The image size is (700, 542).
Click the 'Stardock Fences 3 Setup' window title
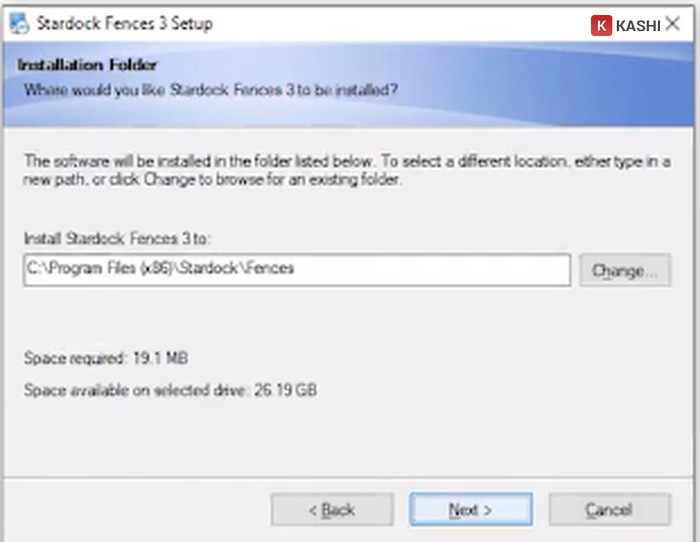point(126,23)
